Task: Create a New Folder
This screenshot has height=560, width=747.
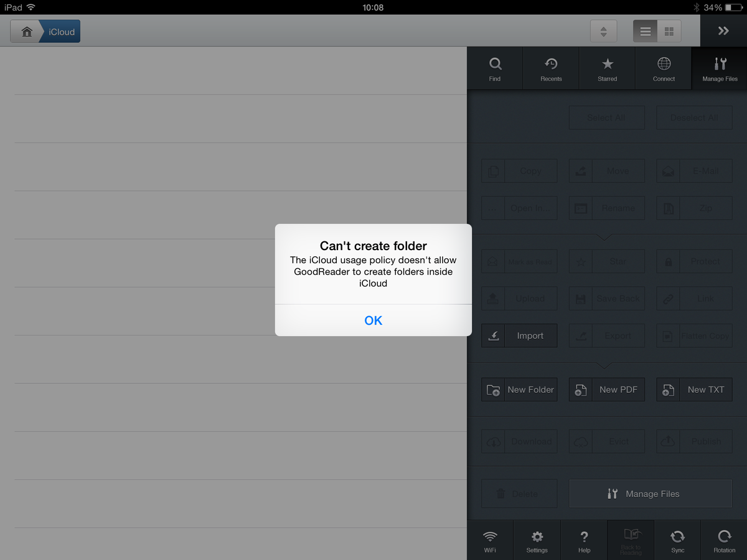Action: point(519,390)
